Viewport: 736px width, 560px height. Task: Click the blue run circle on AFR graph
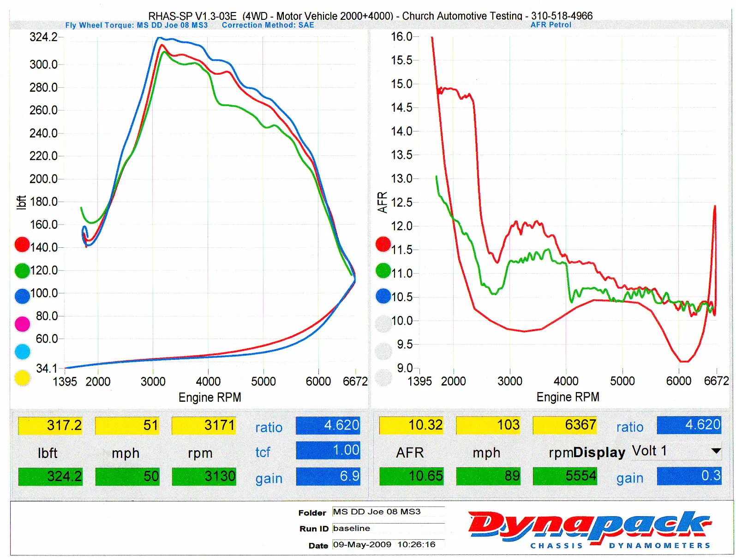click(x=383, y=296)
